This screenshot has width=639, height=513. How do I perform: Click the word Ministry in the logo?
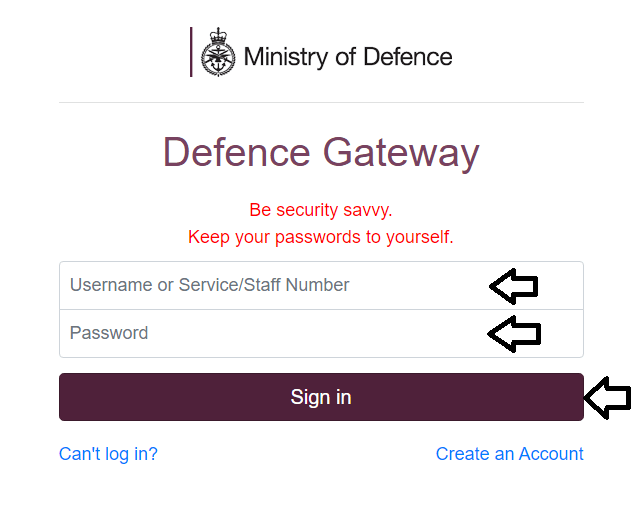pyautogui.click(x=286, y=57)
